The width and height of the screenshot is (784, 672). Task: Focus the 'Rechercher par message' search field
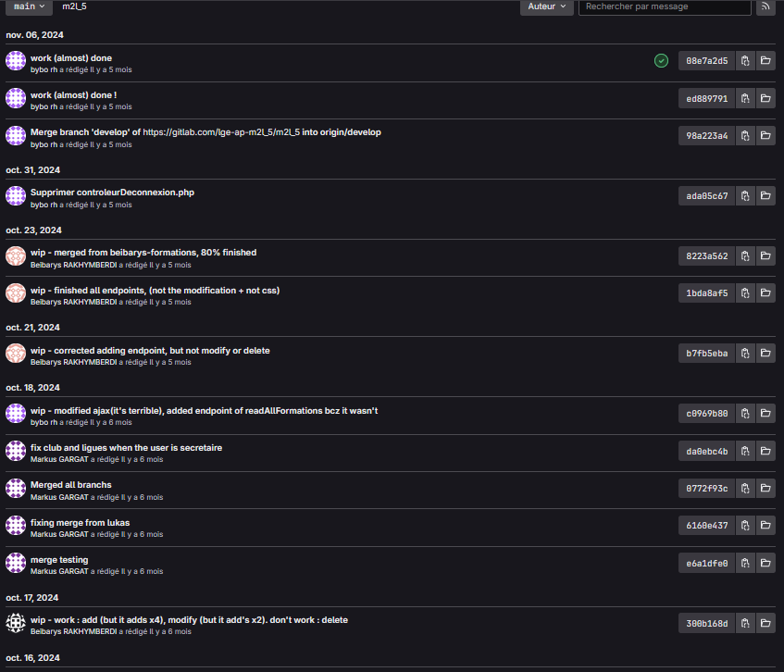coord(665,6)
